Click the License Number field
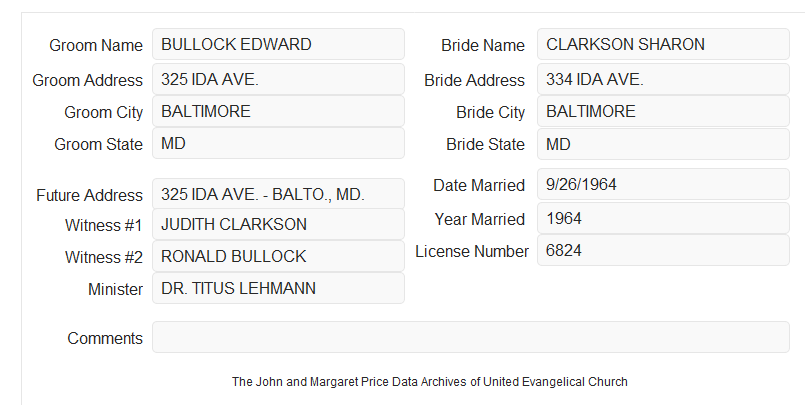This screenshot has height=405, width=805. click(x=663, y=250)
